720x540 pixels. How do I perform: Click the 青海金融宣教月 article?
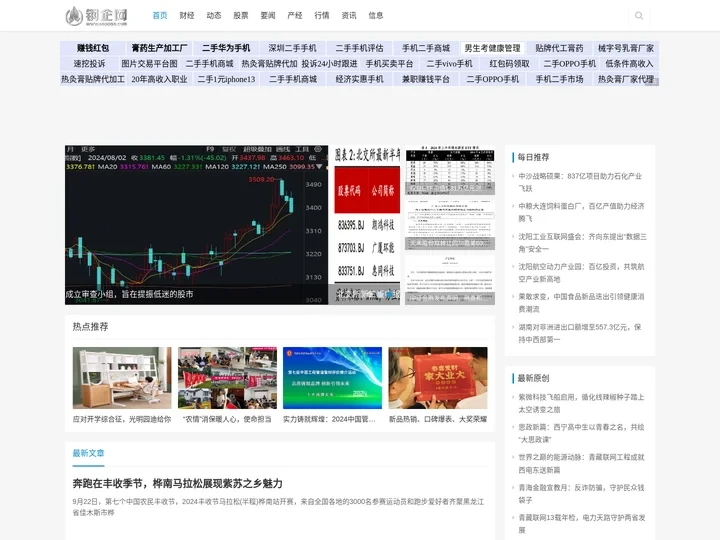(581, 494)
